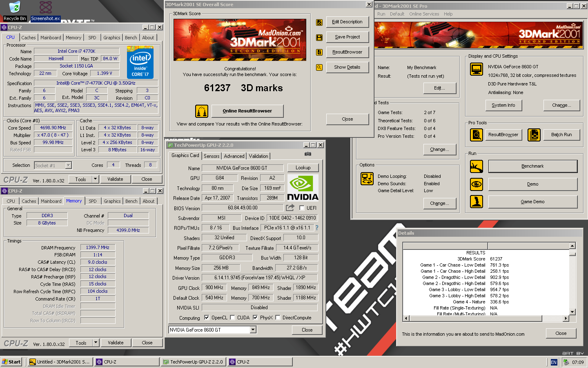Open the Run menu in 3DMark
Screen dimensions: 588x368
[381, 14]
